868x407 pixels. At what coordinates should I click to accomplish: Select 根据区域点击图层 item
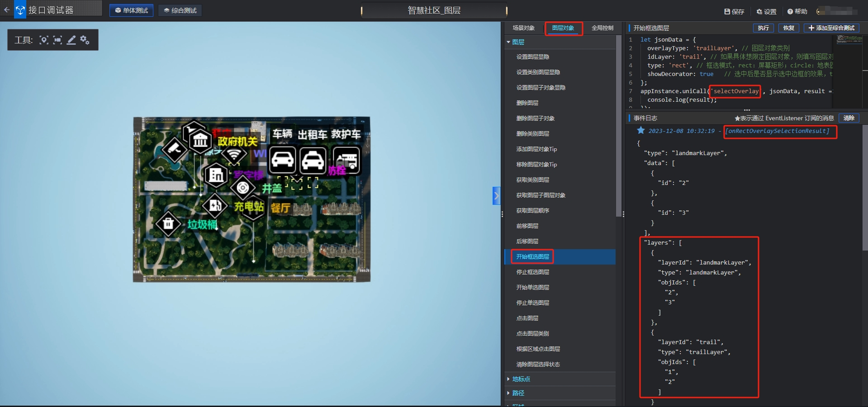coord(560,349)
